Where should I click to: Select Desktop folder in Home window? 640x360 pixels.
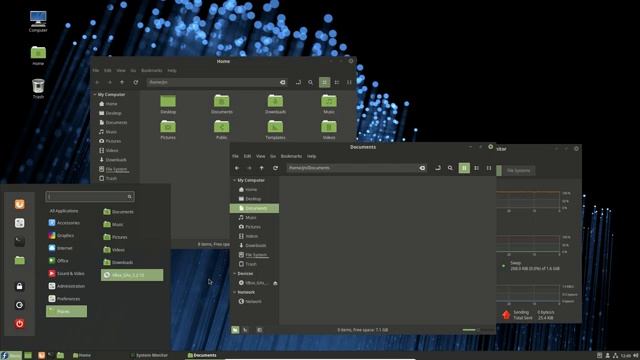tap(168, 104)
